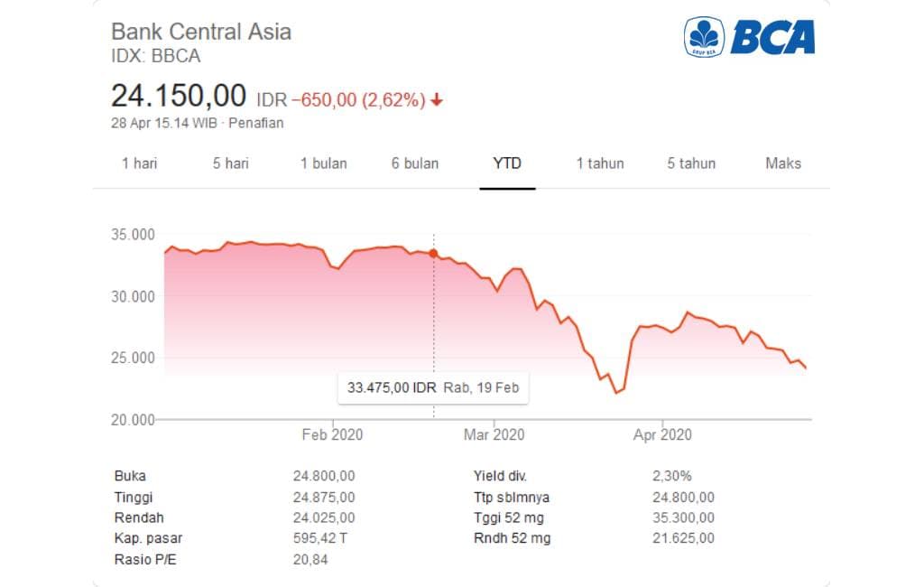Switch to the 5 hari view
Viewport: 924px width, 587px height.
[231, 163]
